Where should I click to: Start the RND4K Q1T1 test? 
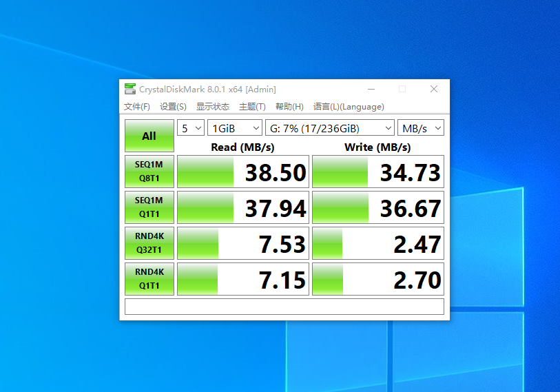coord(149,279)
